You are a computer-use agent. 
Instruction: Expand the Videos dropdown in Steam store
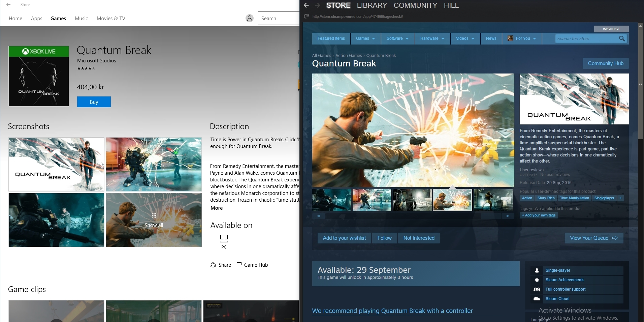tap(465, 38)
